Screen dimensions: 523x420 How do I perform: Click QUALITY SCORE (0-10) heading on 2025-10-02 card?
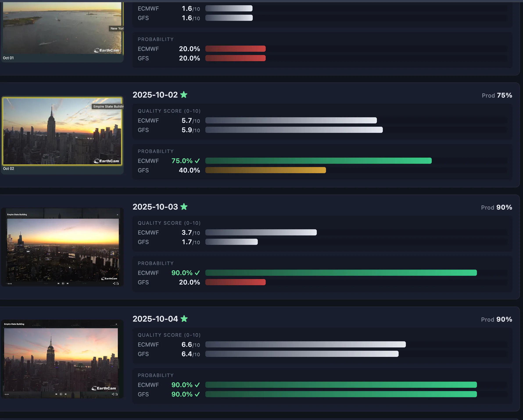169,111
